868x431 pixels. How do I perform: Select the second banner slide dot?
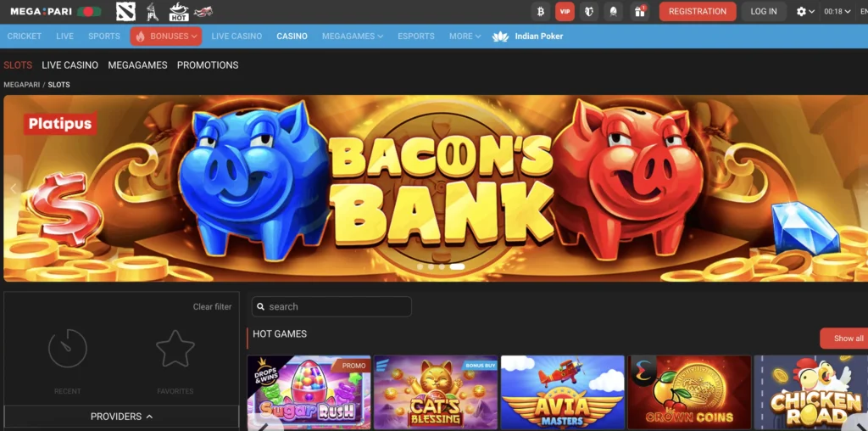(x=431, y=266)
